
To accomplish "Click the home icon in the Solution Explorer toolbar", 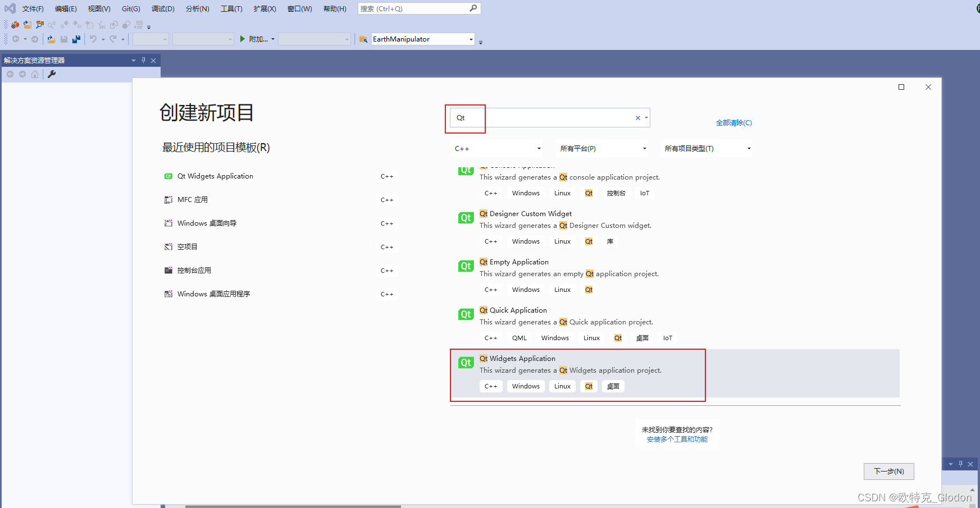I will (35, 74).
